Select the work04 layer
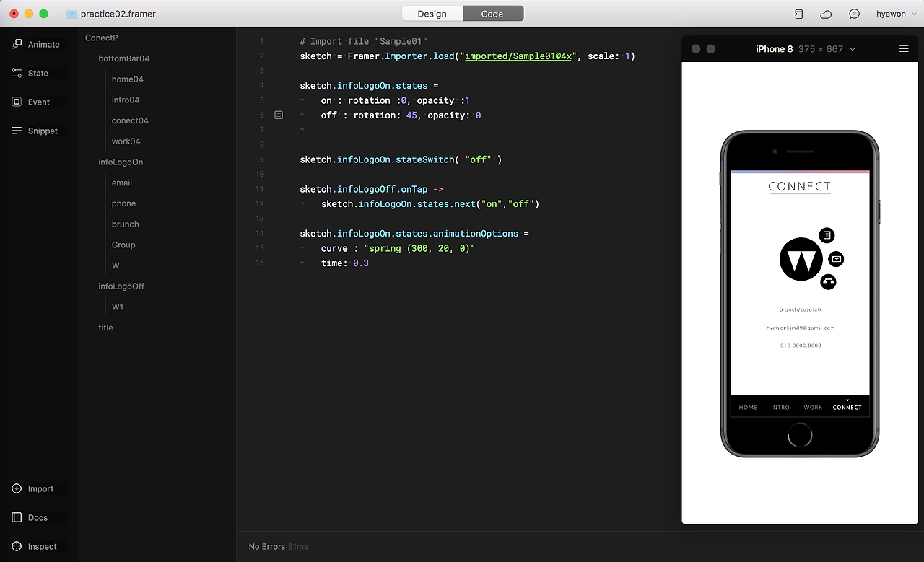 pyautogui.click(x=126, y=141)
